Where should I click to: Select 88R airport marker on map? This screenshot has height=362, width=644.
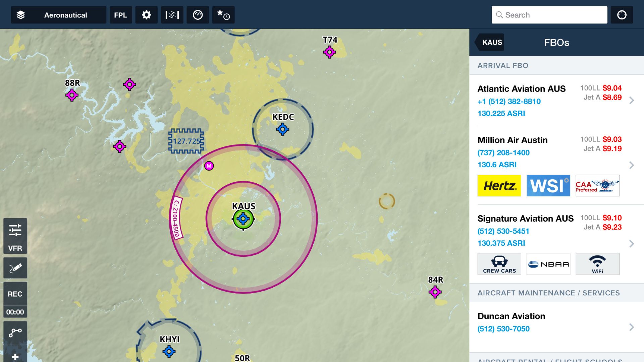72,95
